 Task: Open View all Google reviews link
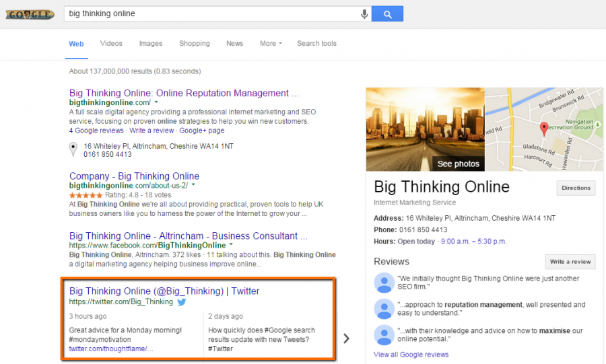coord(411,355)
